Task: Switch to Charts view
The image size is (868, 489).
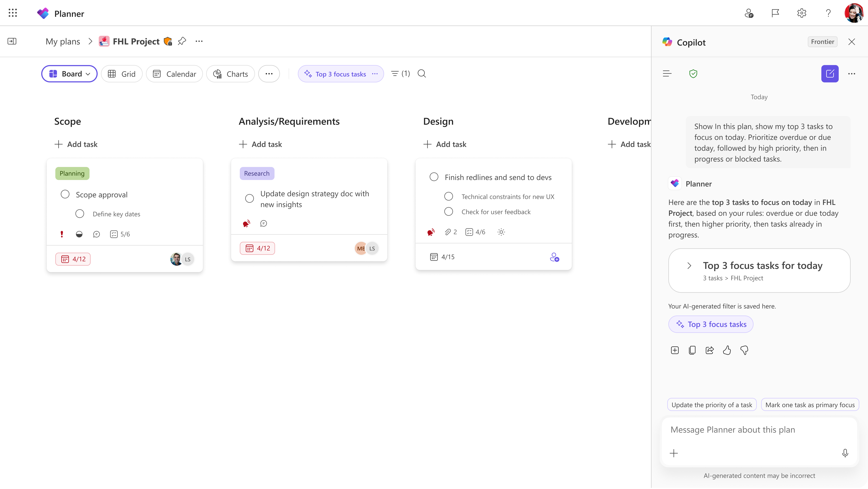Action: tap(231, 74)
